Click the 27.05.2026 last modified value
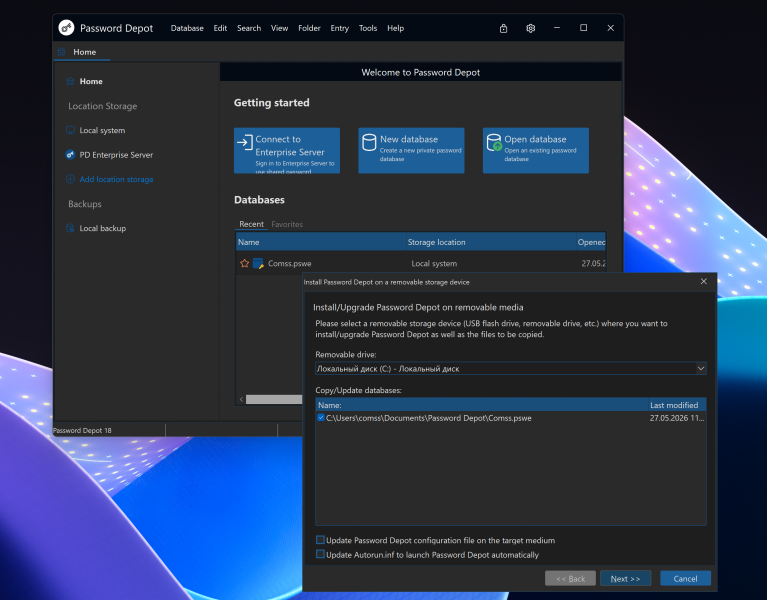Viewport: 767px width, 600px height. 677,418
